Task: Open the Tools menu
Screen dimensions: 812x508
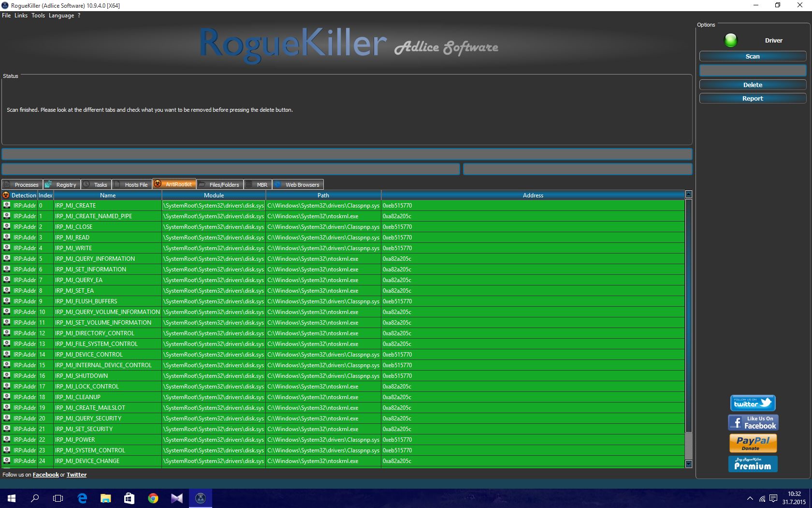Action: point(38,15)
